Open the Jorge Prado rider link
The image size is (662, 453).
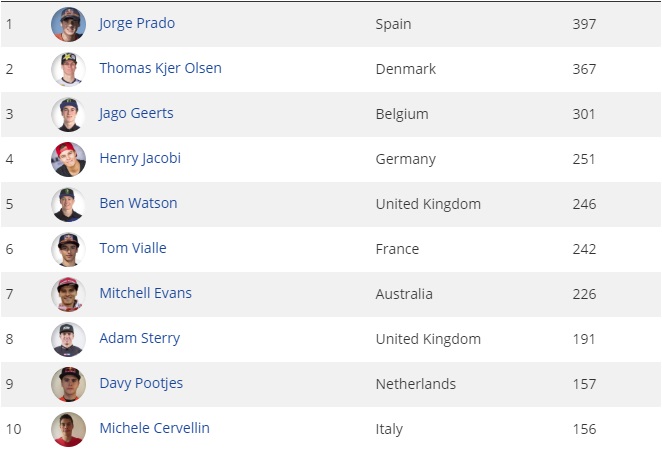click(x=137, y=23)
